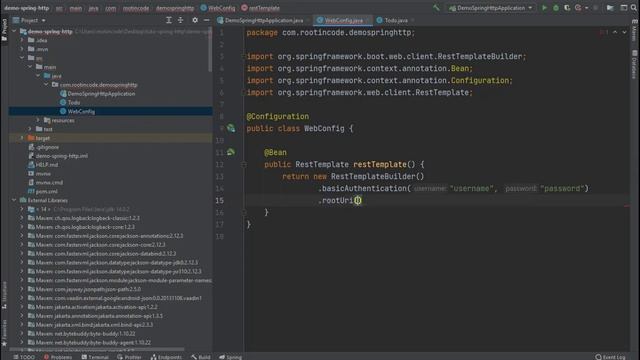Open the Spring tool window tab
The height and width of the screenshot is (360, 640).
point(231,357)
